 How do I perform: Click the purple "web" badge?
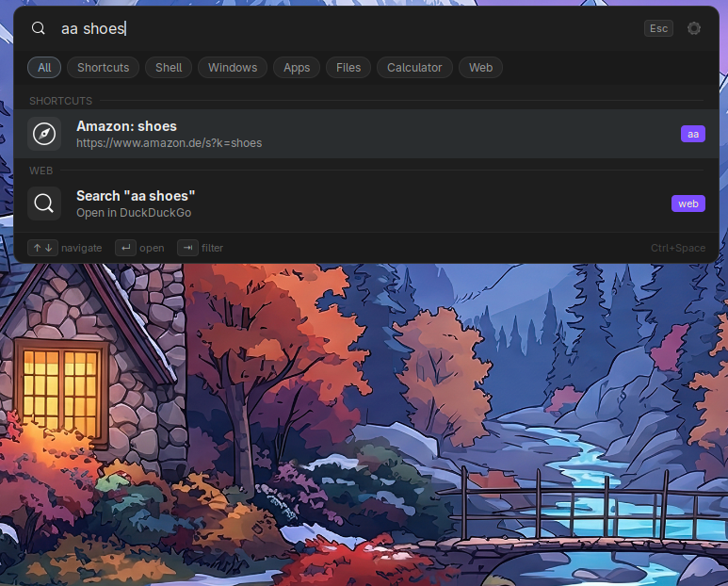coord(688,203)
